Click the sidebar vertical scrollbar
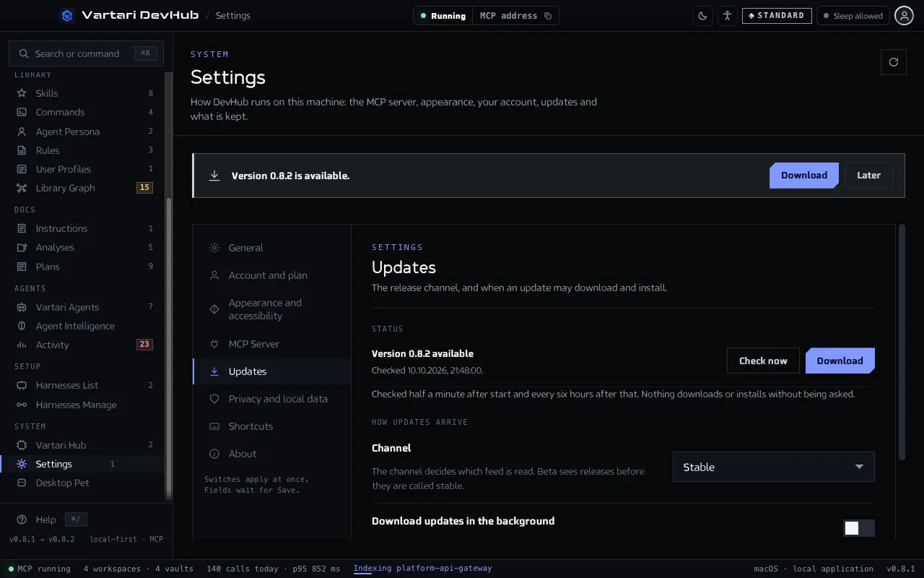Screen dimensions: 924x578 click(169, 350)
